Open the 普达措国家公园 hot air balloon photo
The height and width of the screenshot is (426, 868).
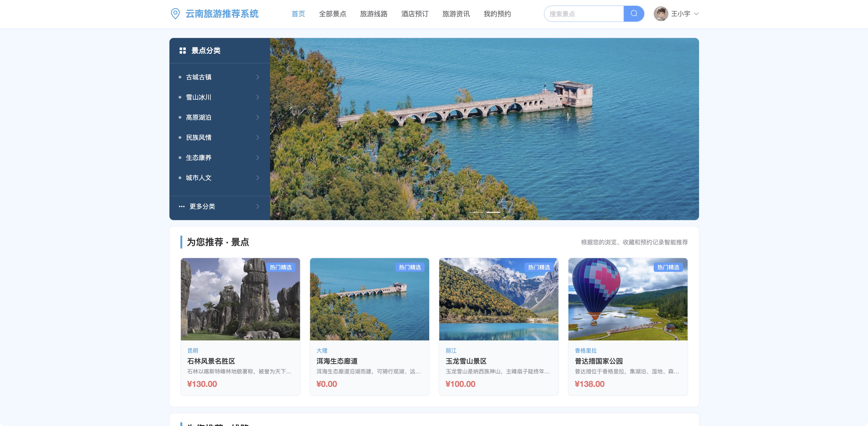pyautogui.click(x=628, y=299)
